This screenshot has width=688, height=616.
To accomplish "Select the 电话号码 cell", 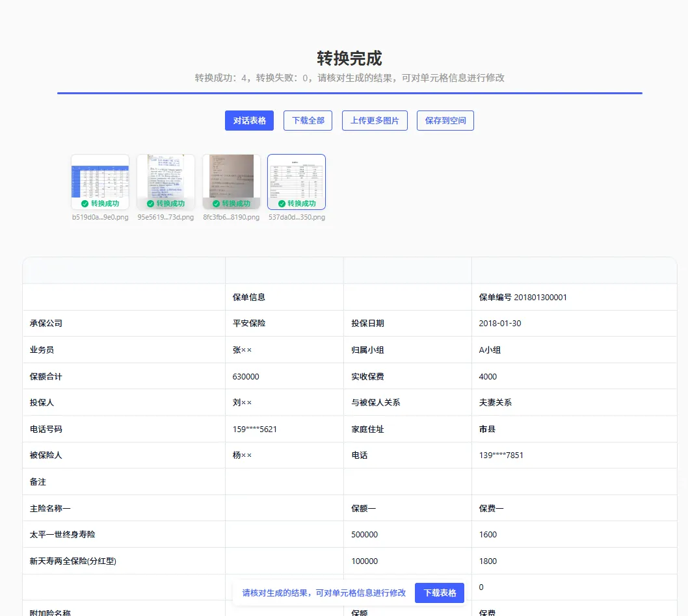I will [124, 429].
